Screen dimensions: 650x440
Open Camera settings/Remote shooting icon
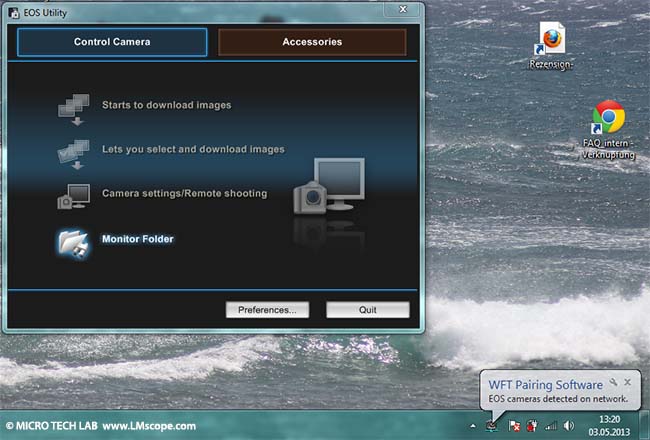[x=73, y=195]
